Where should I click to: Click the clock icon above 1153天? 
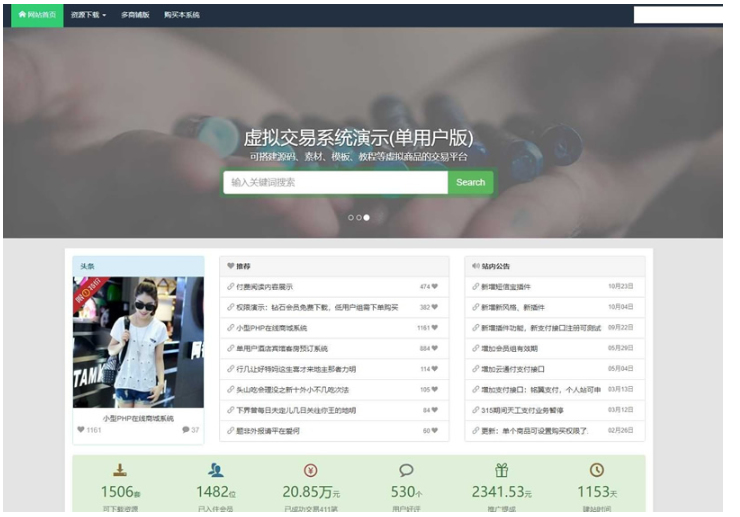pos(597,470)
